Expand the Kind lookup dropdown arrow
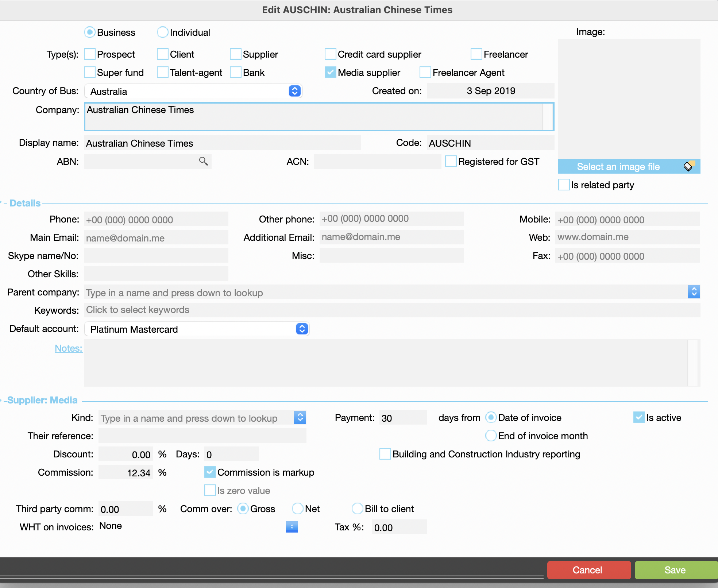The width and height of the screenshot is (718, 588). [300, 417]
